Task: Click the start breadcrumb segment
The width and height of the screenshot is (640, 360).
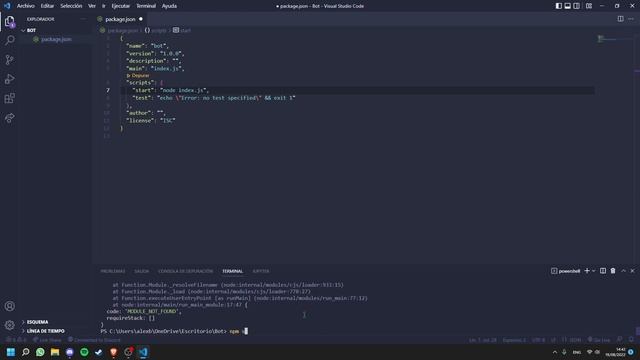Action: click(x=182, y=31)
